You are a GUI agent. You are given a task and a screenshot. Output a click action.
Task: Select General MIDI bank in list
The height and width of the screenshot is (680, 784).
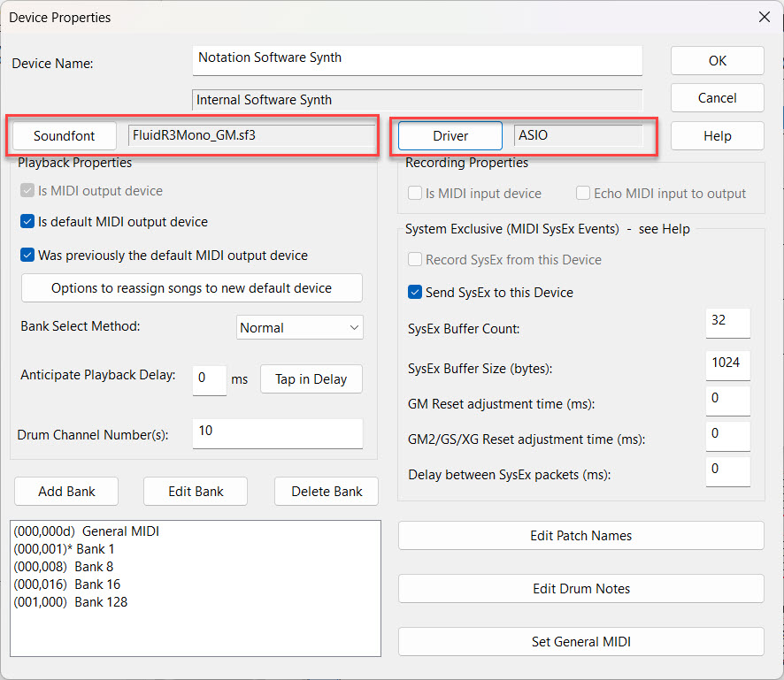[87, 531]
